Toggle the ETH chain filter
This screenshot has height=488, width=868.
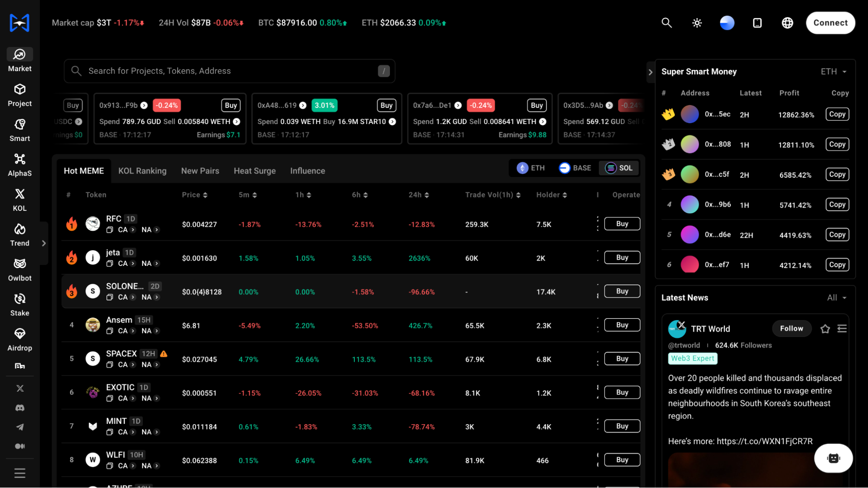(x=530, y=168)
